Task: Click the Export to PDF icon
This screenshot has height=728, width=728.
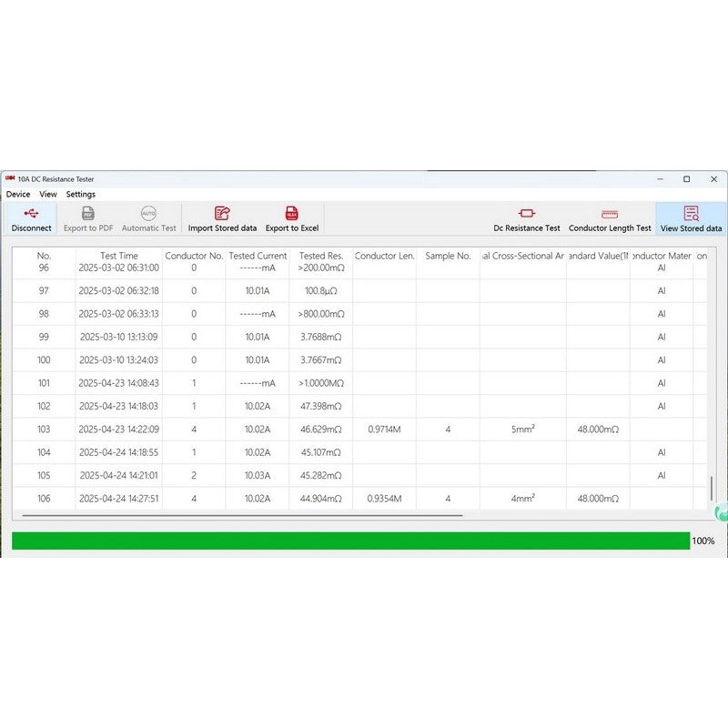Action: tap(88, 218)
